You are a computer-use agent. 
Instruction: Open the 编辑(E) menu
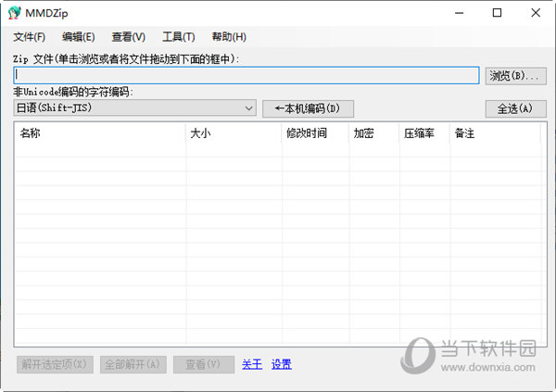click(78, 37)
